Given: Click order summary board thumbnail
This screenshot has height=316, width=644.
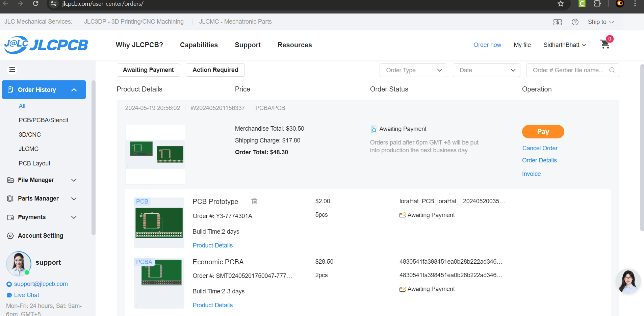Looking at the screenshot, I should [155, 155].
